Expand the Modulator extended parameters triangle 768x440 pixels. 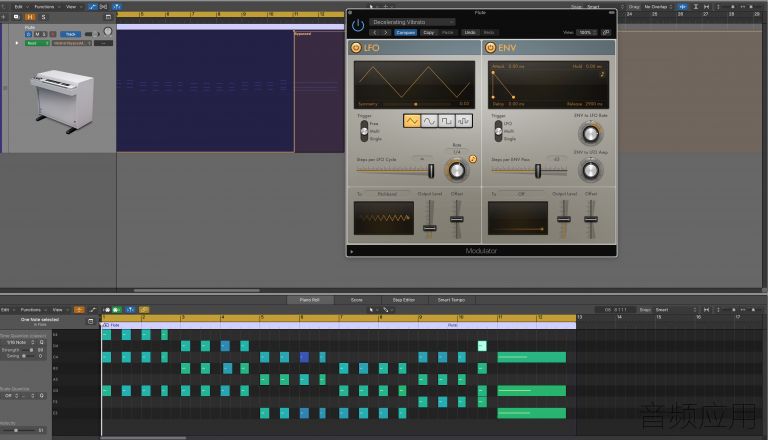pos(352,251)
